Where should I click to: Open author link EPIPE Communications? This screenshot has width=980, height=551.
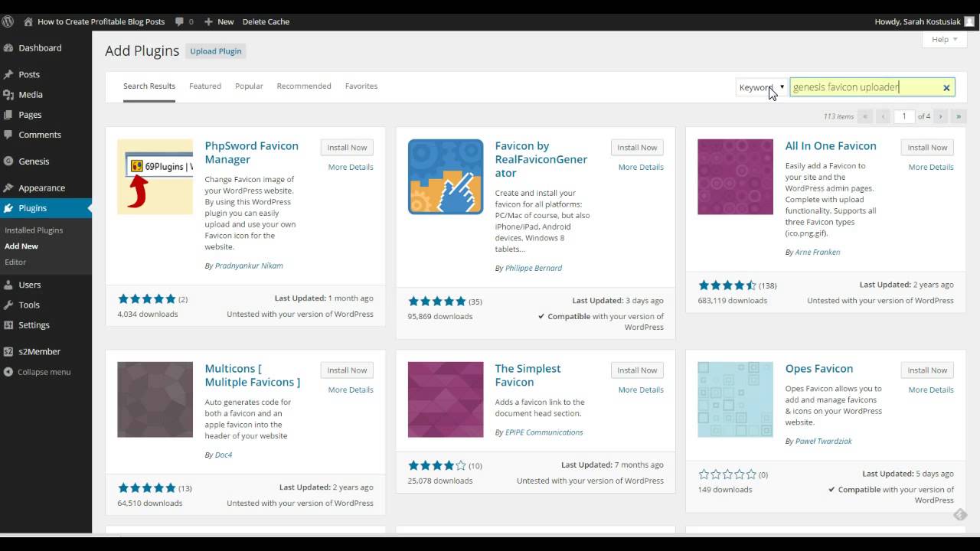coord(544,432)
